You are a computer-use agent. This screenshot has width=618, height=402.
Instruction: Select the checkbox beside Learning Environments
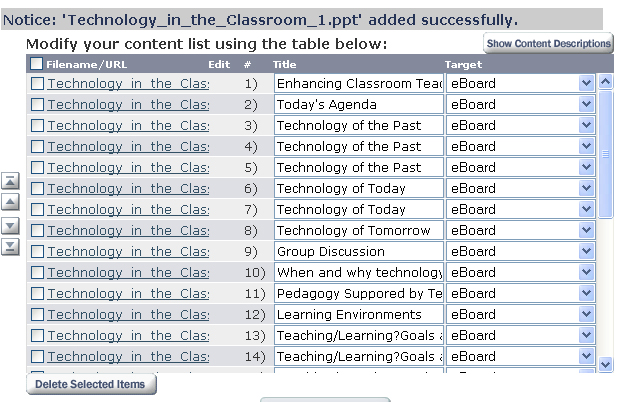pyautogui.click(x=37, y=315)
